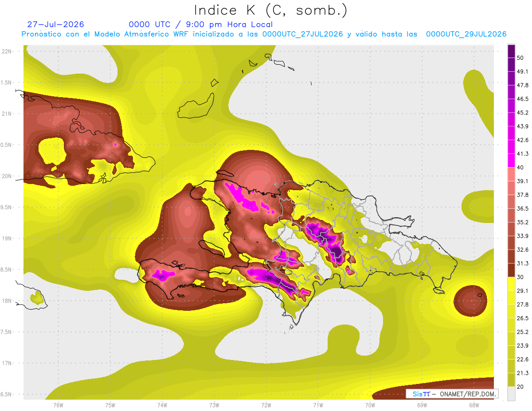This screenshot has width=532, height=411.
Task: Click the legend value "39.1"
Action: point(522,181)
